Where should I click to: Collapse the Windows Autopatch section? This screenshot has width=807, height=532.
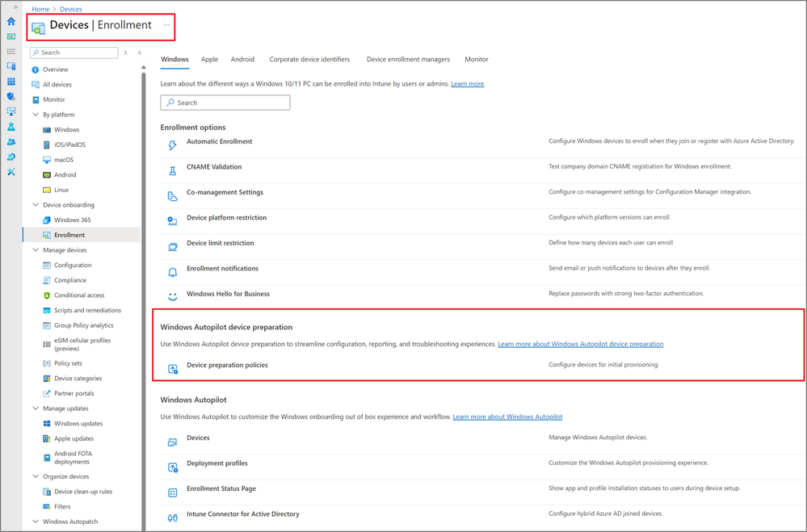[x=36, y=522]
